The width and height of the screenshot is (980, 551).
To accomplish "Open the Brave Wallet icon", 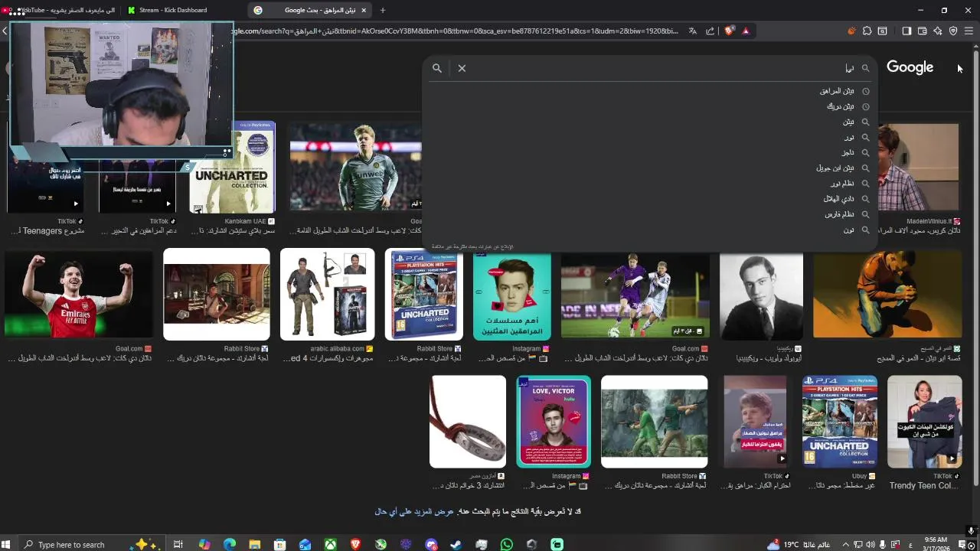I will [x=922, y=31].
